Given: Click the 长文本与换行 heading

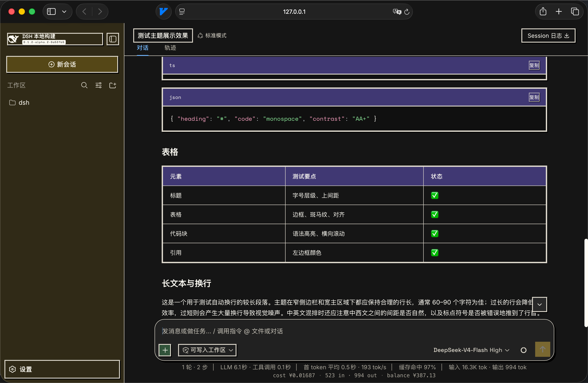Looking at the screenshot, I should 187,283.
